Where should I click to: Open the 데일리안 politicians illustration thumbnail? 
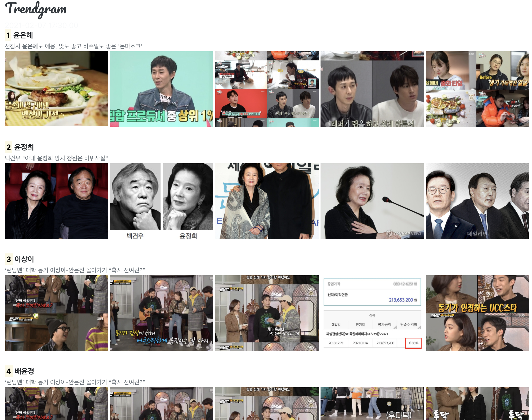(x=477, y=201)
